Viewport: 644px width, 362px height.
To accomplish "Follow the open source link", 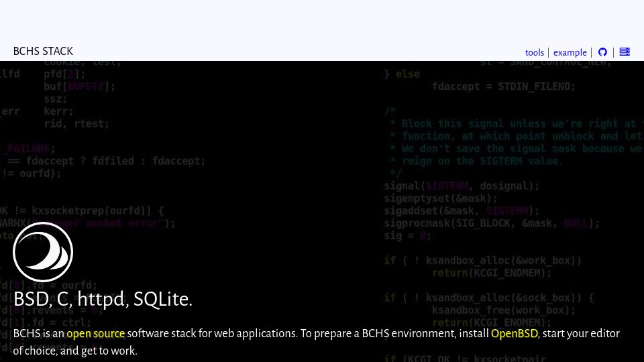I will click(x=96, y=333).
